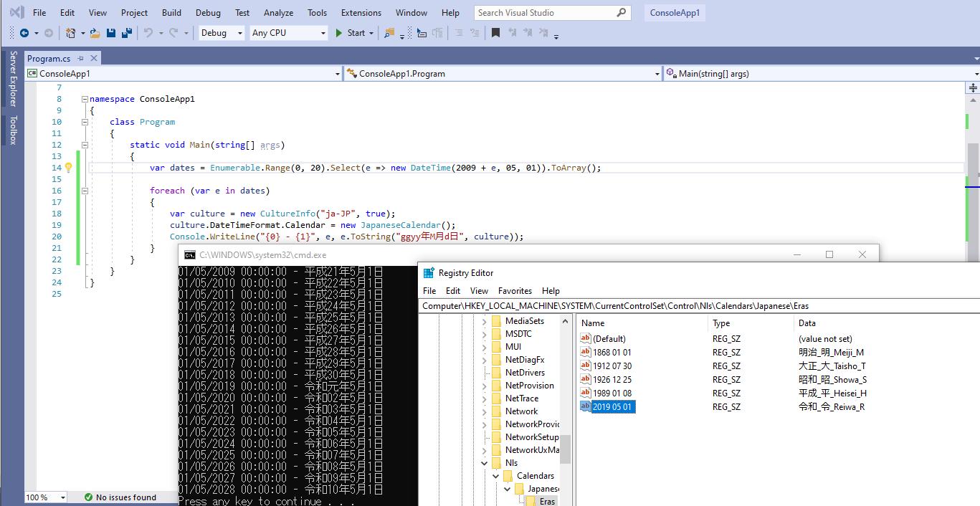Open the Registry Editor View menu
Viewport: 980px width, 506px height.
[479, 291]
